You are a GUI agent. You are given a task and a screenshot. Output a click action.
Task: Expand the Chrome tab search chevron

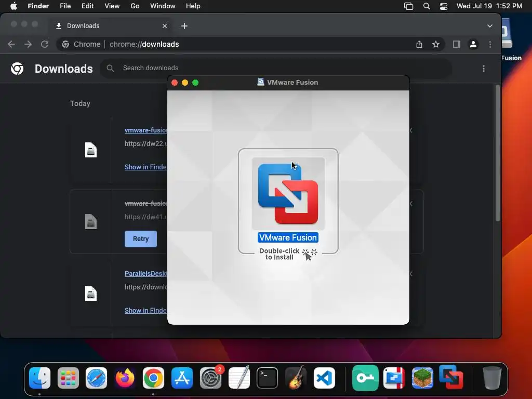[489, 26]
